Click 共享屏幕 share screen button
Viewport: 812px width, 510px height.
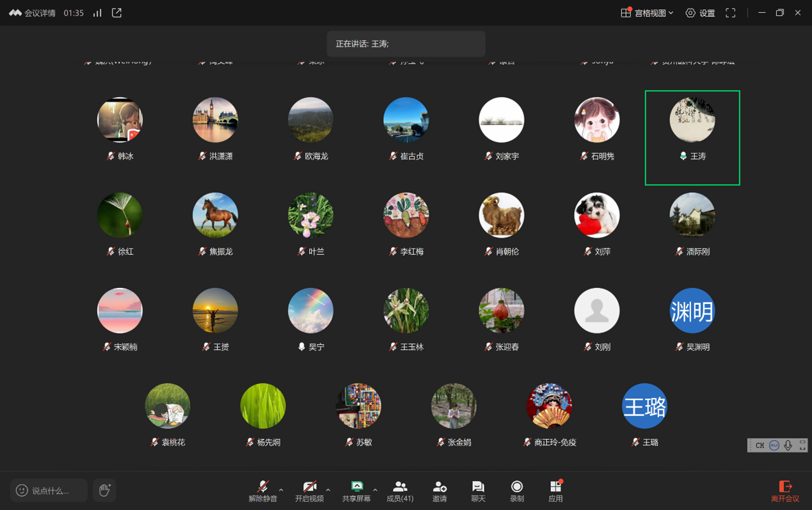pos(356,491)
